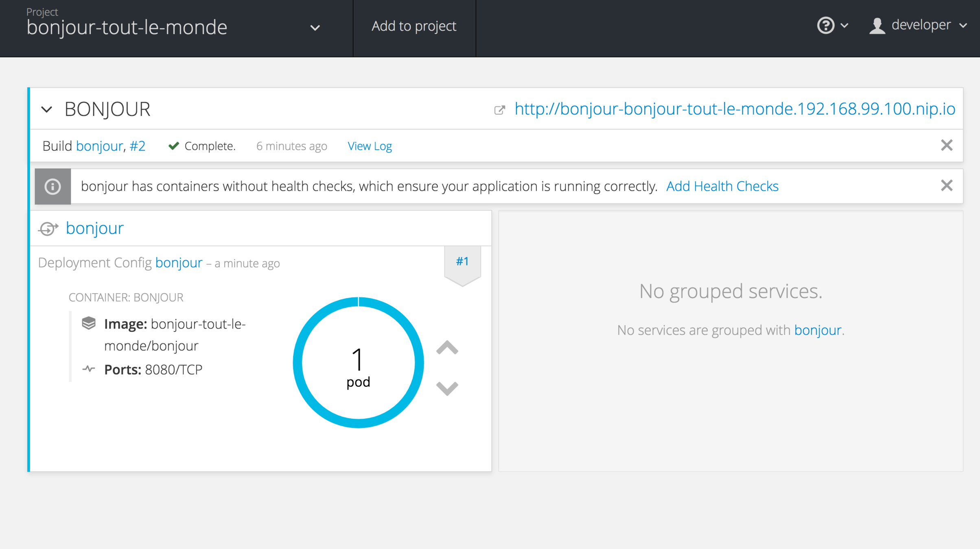
Task: Open deployment #1 tab badge
Action: (462, 261)
